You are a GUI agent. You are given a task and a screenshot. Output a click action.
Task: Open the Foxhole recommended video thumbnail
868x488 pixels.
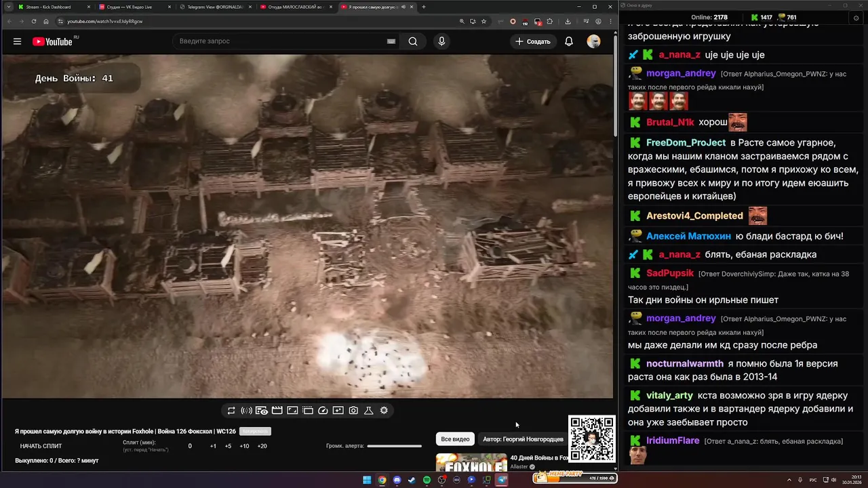point(471,462)
